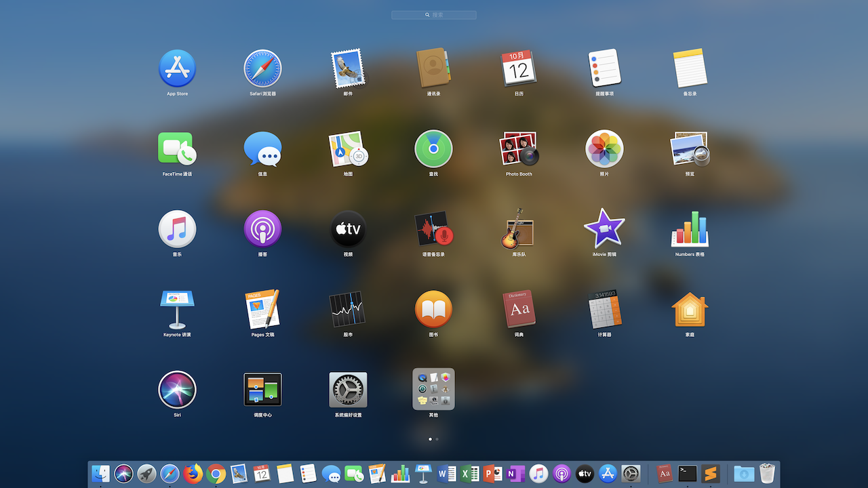Screen dimensions: 868x488
Task: Open the 预览 preview app
Action: (690, 148)
